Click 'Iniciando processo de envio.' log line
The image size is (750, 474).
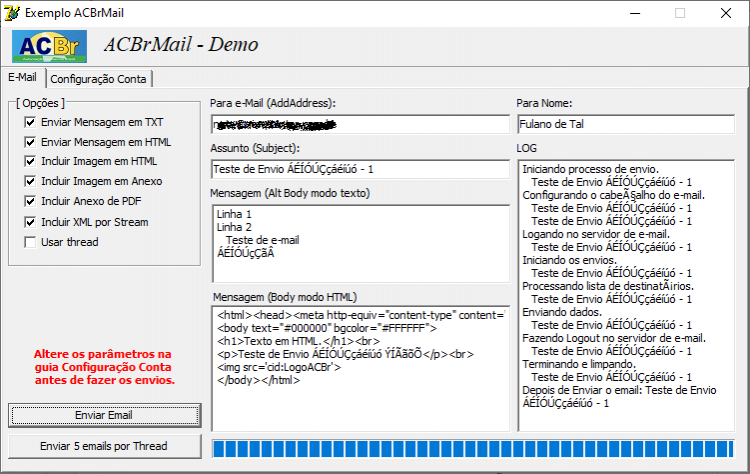pos(591,169)
